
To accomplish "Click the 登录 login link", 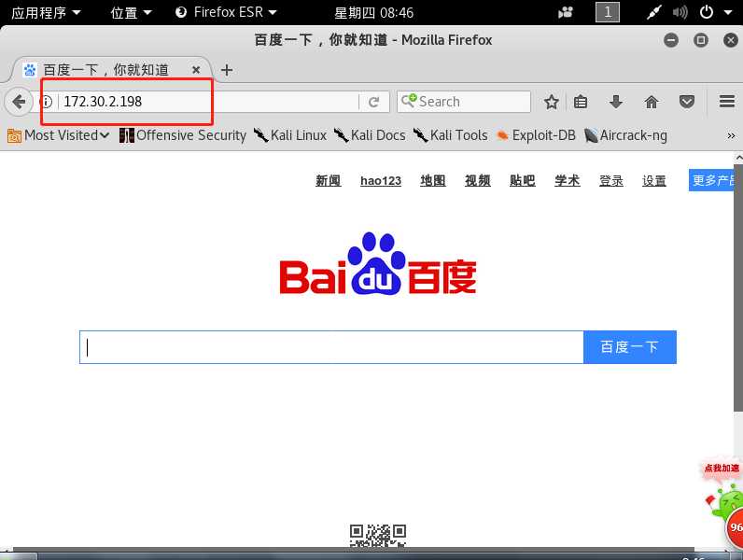I will click(611, 180).
